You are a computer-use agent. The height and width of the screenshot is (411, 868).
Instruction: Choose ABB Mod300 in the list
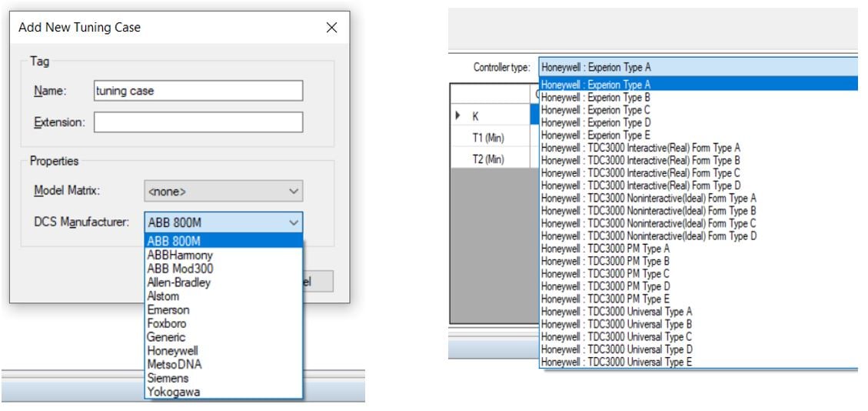tap(179, 269)
